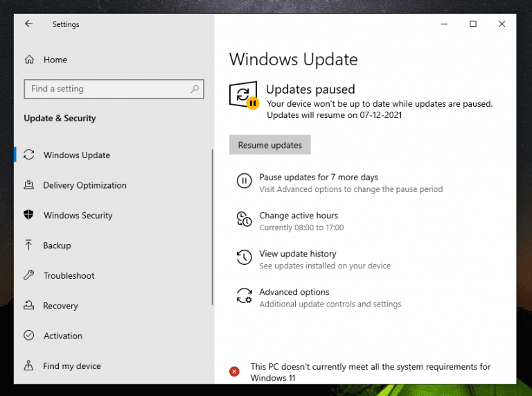Open Advanced options for updates

click(x=294, y=292)
